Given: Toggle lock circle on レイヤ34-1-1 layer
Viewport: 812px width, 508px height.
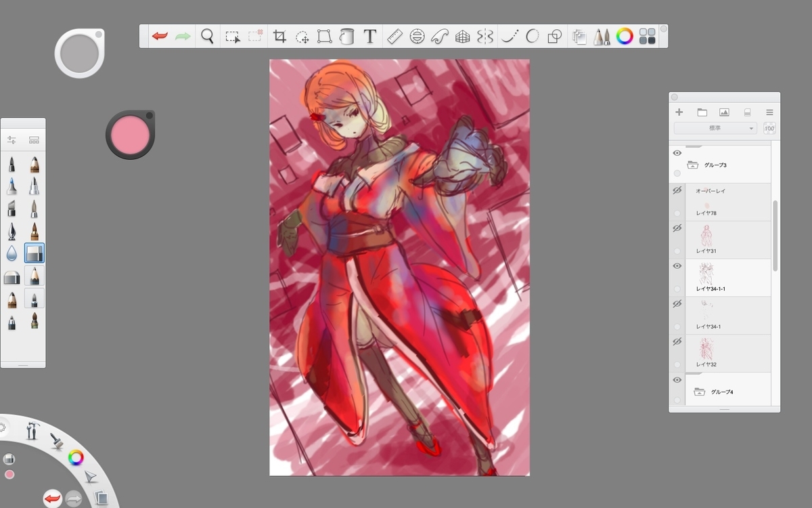Looking at the screenshot, I should [x=677, y=289].
